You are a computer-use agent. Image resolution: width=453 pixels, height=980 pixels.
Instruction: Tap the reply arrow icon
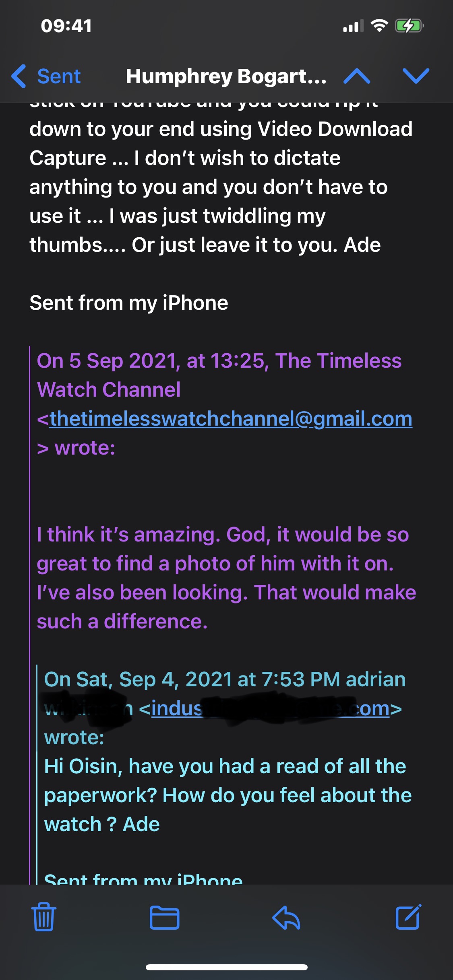point(286,917)
